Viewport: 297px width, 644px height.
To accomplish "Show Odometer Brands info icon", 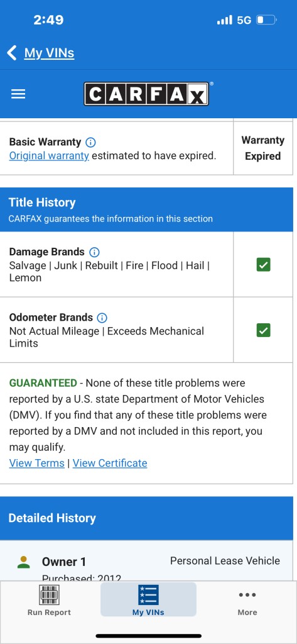I will pos(102,318).
